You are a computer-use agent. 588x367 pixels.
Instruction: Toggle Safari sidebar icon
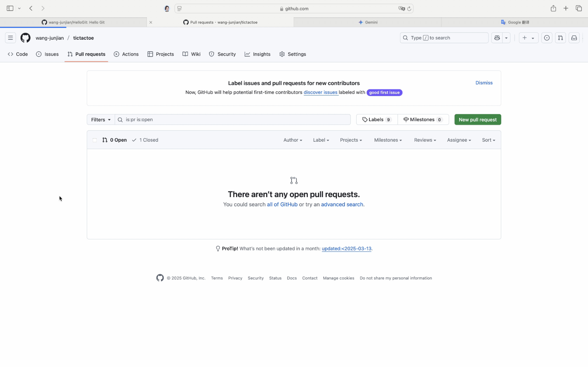tap(10, 8)
